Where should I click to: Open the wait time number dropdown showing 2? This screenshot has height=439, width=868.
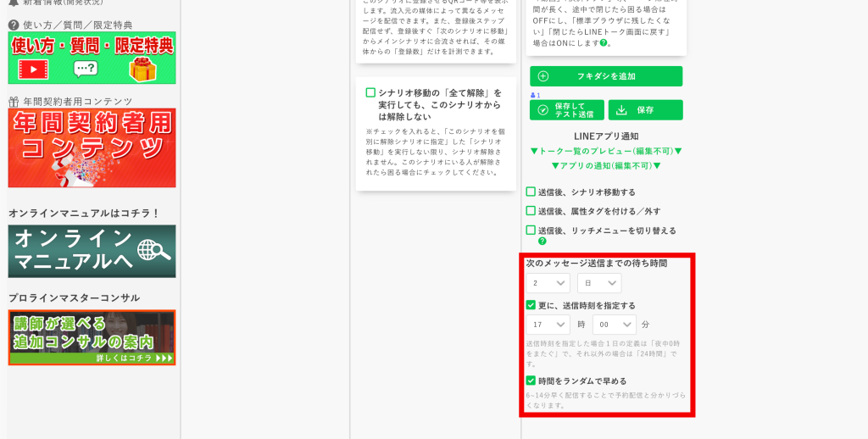coord(548,283)
